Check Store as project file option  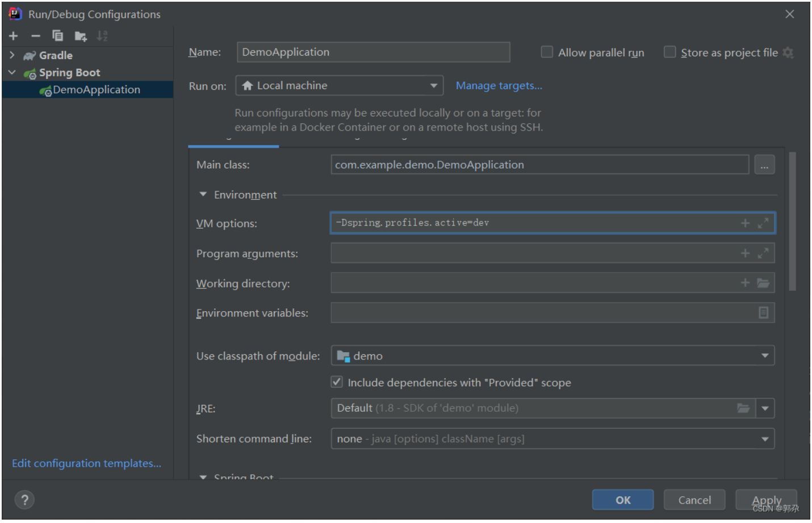click(670, 52)
